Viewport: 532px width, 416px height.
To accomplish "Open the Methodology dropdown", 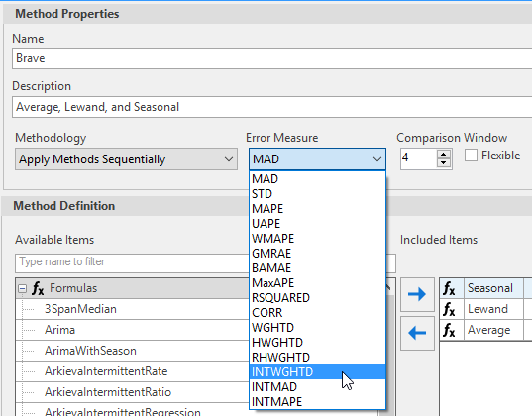I will tap(126, 159).
